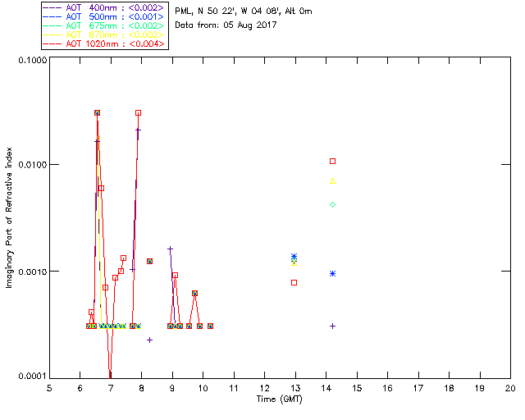The height and width of the screenshot is (420, 525).
Task: Click the purple plus marker near 0.0016 at 9 GMT
Action: click(170, 249)
